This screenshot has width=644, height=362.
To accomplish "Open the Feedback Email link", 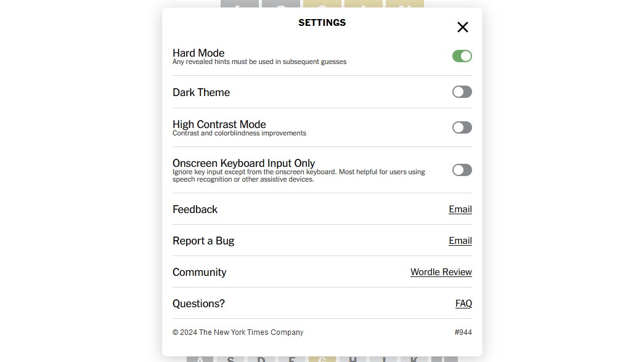I will pos(460,209).
